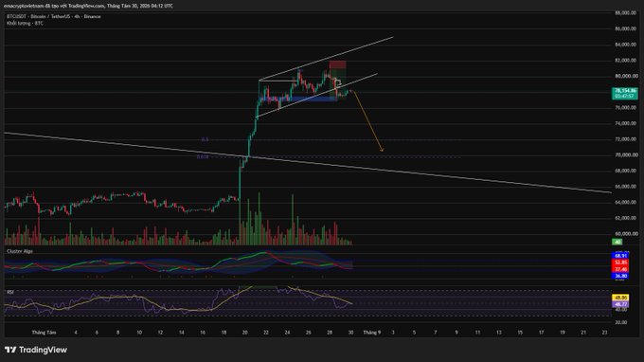The width and height of the screenshot is (644, 362).
Task: Click date label 14 on the time axis
Action: [x=181, y=333]
